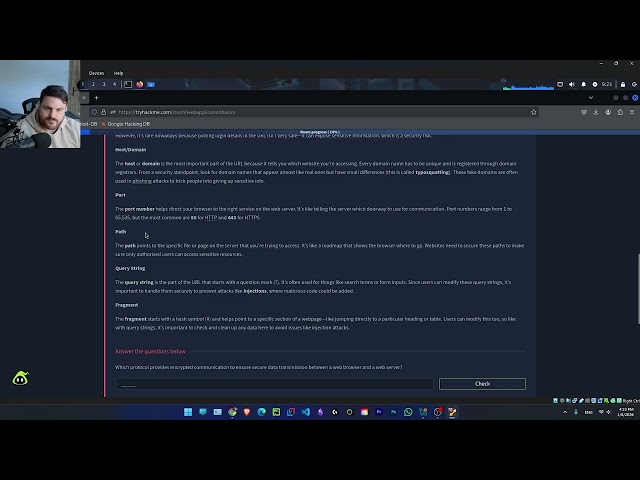Click the answer input field
Screen dimensions: 640x480
(x=274, y=384)
